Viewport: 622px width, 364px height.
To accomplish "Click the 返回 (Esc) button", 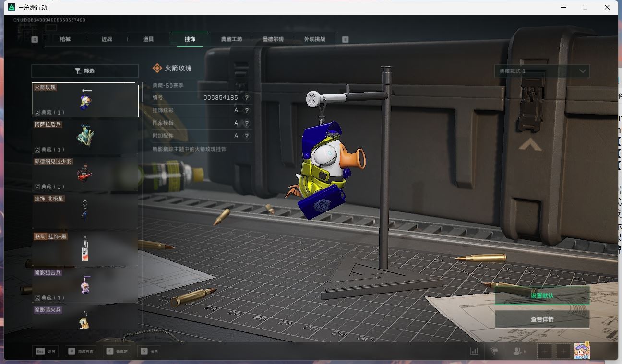I will [46, 352].
